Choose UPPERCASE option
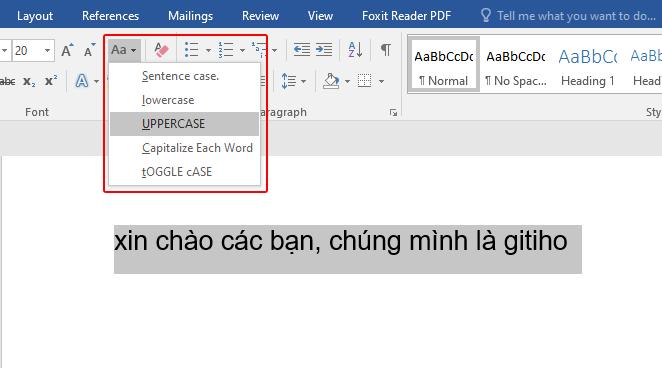Screen dimensions: 662x368 tap(184, 124)
